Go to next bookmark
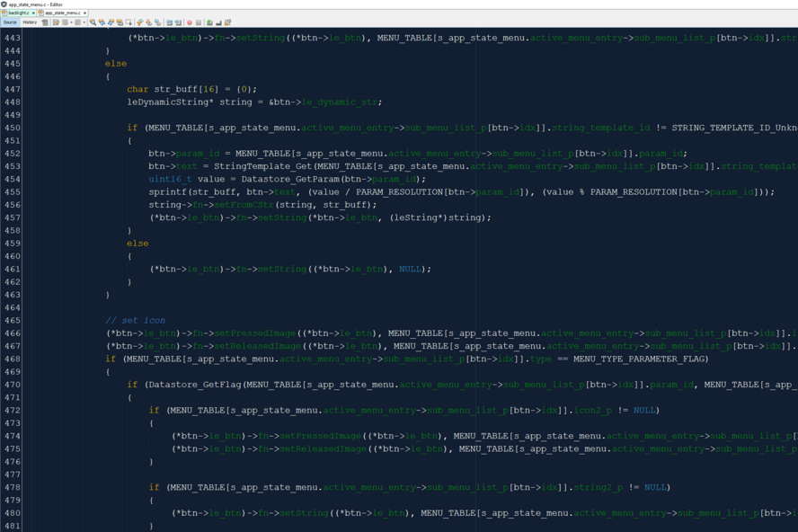The image size is (798, 532). 149,22
